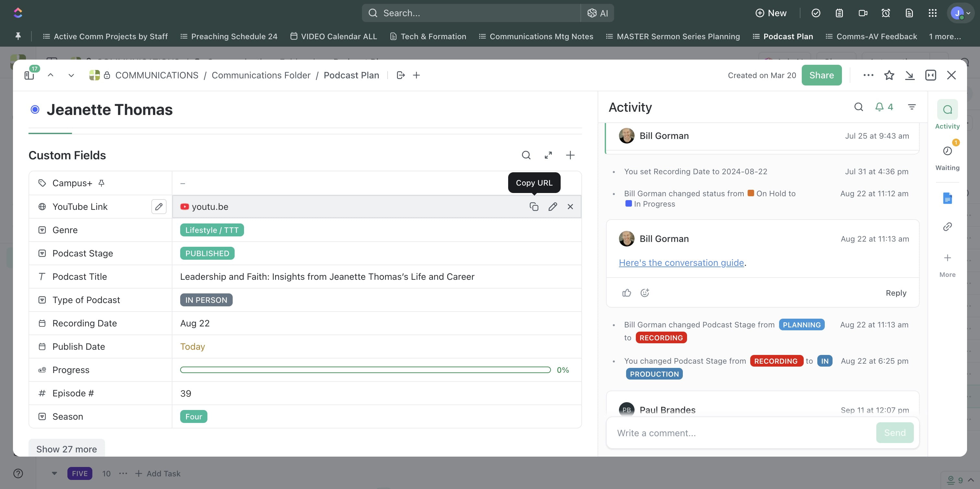
Task: Copy the YouTube link URL
Action: coord(534,207)
